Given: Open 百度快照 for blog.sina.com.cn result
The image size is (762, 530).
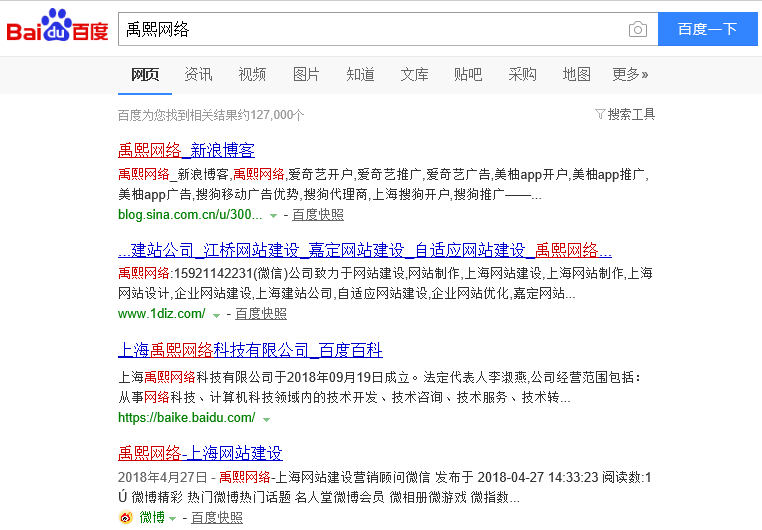Looking at the screenshot, I should point(318,215).
